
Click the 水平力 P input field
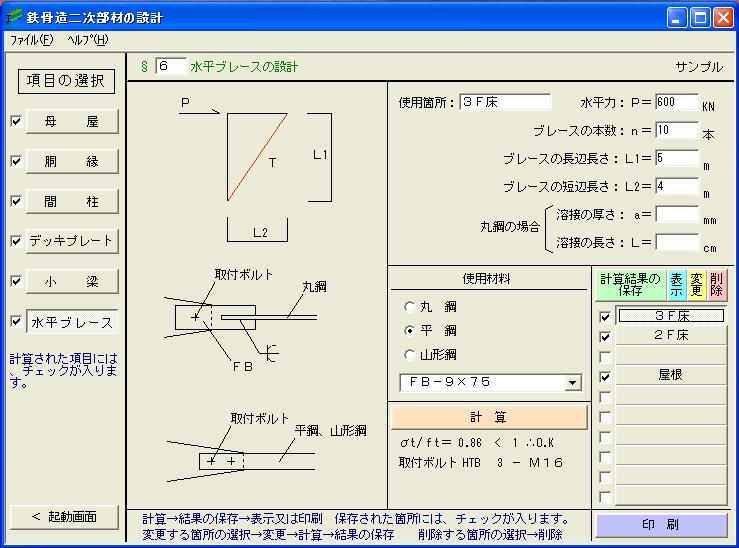click(678, 102)
